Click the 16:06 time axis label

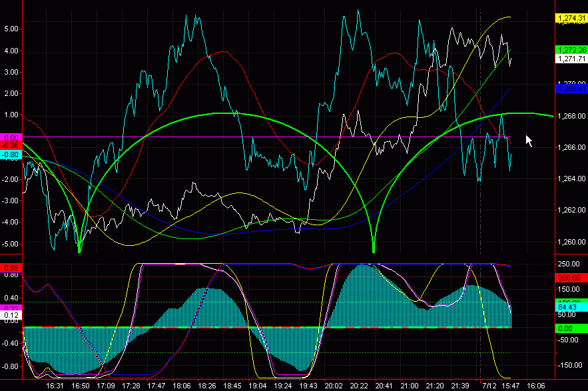536,386
